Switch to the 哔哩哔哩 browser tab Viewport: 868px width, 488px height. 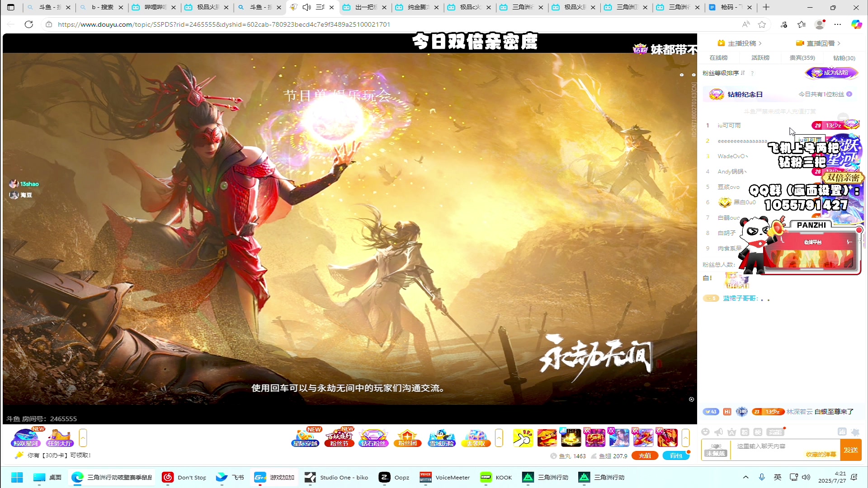click(154, 7)
